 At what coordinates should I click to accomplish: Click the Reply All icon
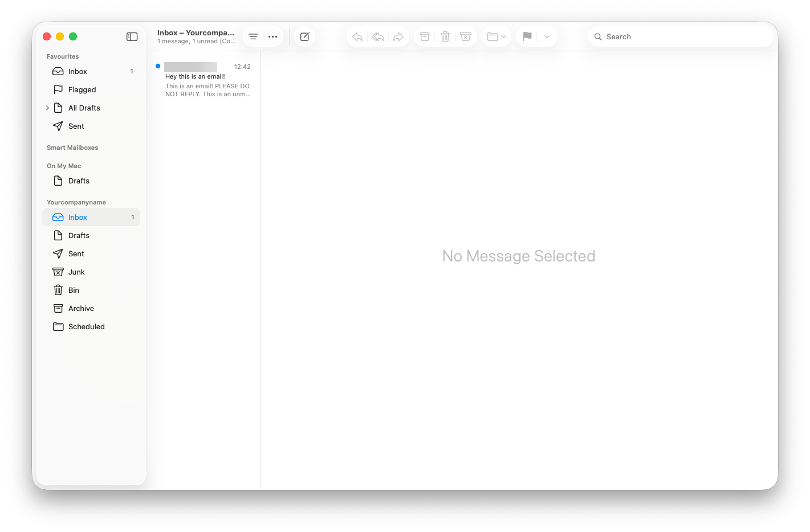[378, 36]
